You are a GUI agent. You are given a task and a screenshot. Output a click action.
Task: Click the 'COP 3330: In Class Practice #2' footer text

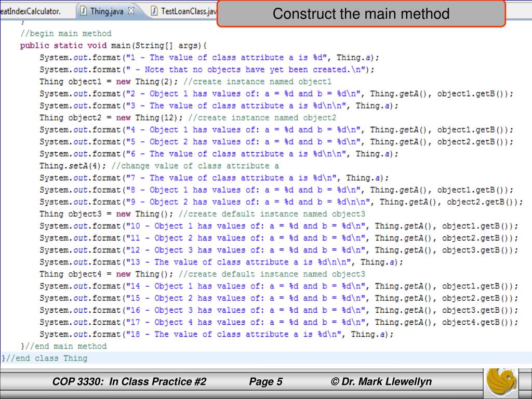(x=129, y=382)
